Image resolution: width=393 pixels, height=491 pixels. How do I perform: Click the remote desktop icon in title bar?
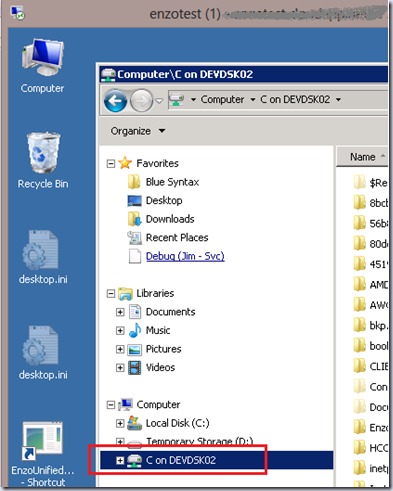coord(17,13)
